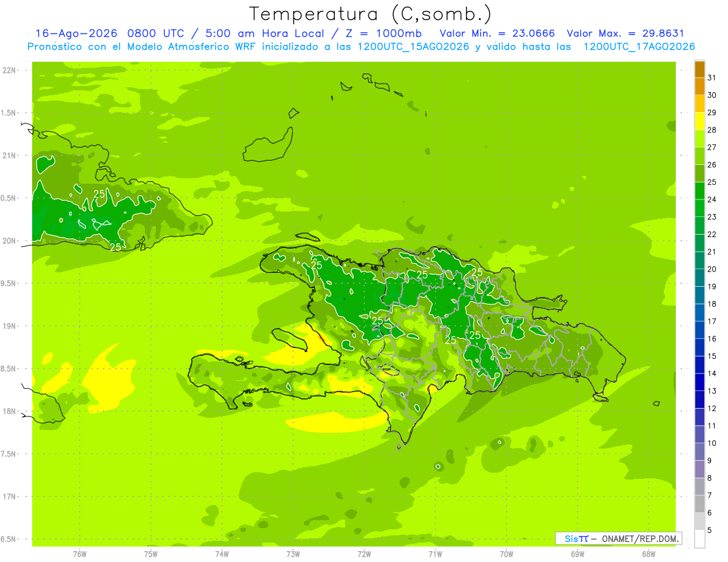
Task: Pick the legend swatch between 29 and 30
Action: tap(700, 104)
